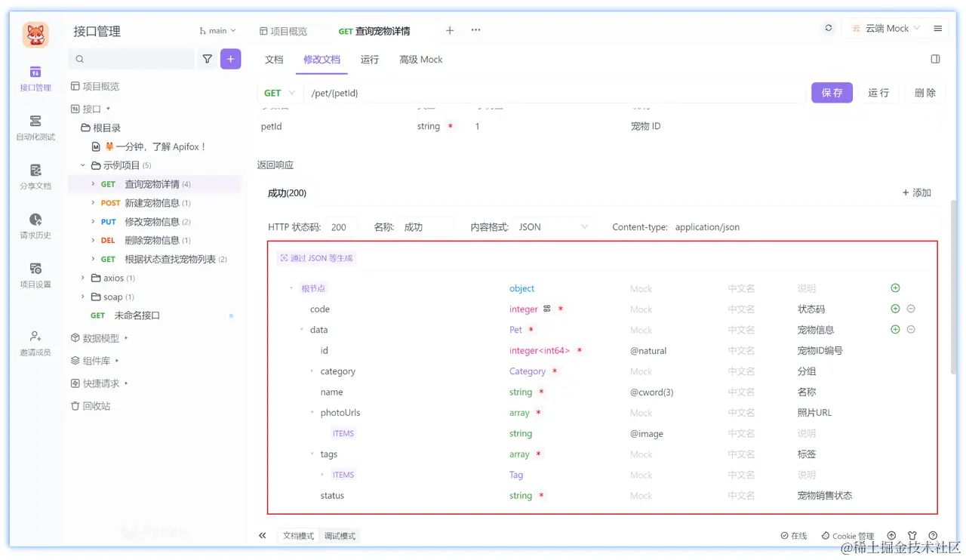The height and width of the screenshot is (560, 966).
Task: Select GET 根据状态查找宠物列表 in tree
Action: pos(155,259)
